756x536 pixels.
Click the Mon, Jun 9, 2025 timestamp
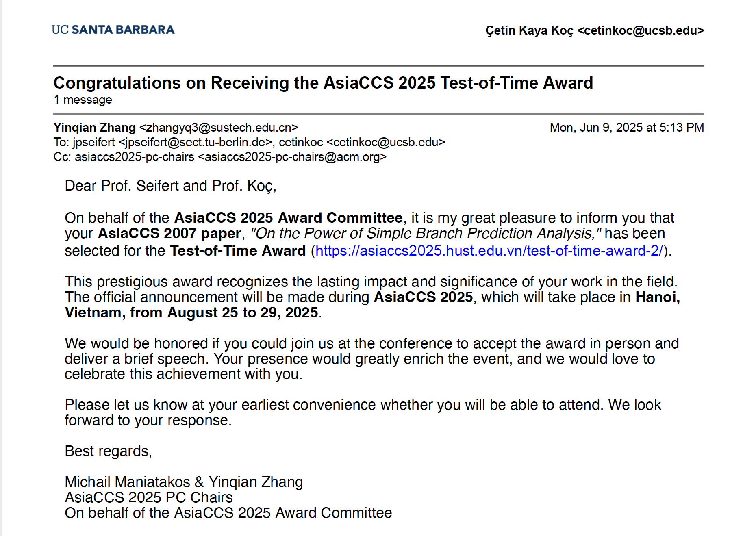pos(626,128)
